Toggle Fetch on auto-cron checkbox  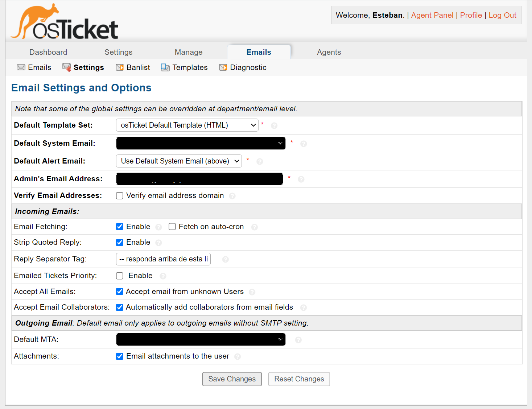click(172, 227)
